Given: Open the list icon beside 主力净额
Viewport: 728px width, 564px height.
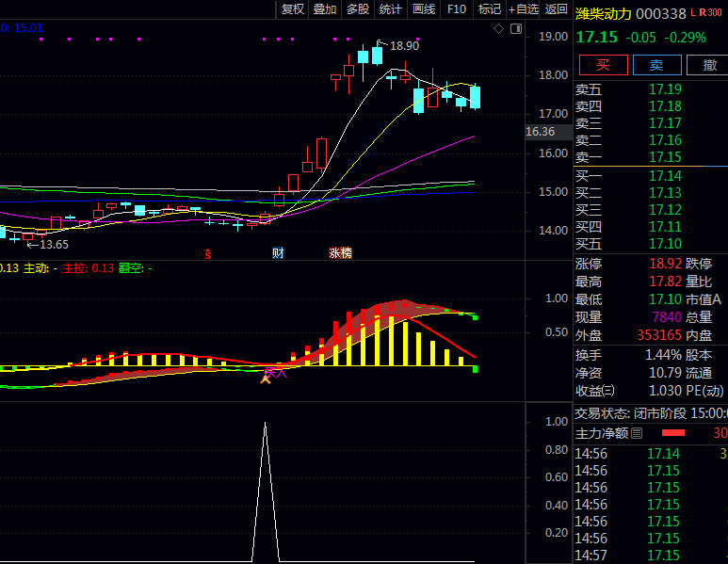Looking at the screenshot, I should tap(636, 433).
